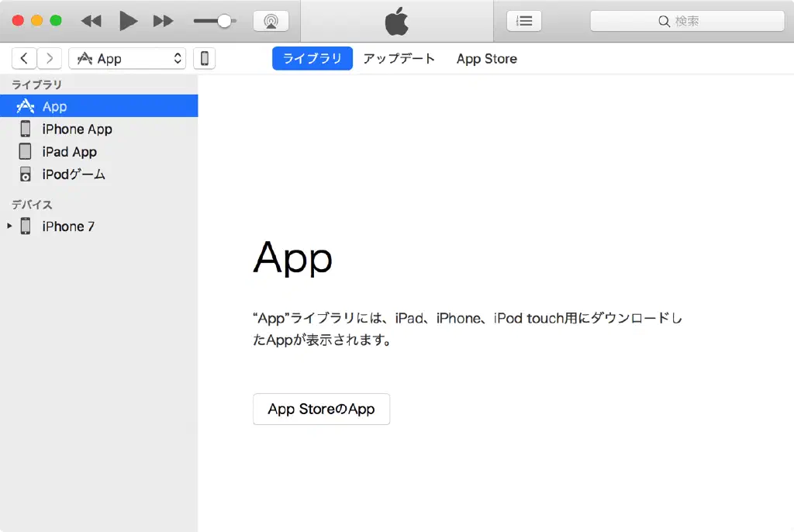Select App in the library sidebar
Viewport: 794px width, 532px height.
(54, 106)
